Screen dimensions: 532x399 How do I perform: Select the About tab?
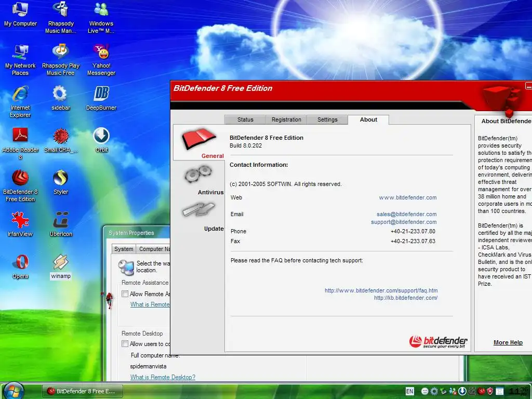(368, 119)
